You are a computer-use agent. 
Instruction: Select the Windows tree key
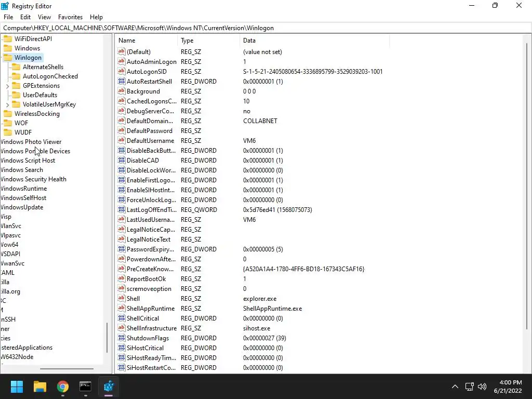coord(27,48)
